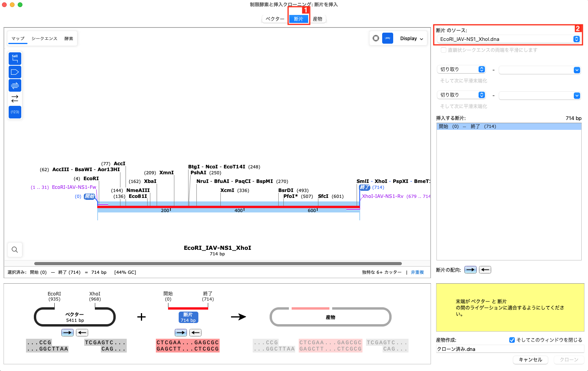Viewport: 588px width, 371px height.
Task: Expand the Display options dropdown
Action: pyautogui.click(x=411, y=38)
